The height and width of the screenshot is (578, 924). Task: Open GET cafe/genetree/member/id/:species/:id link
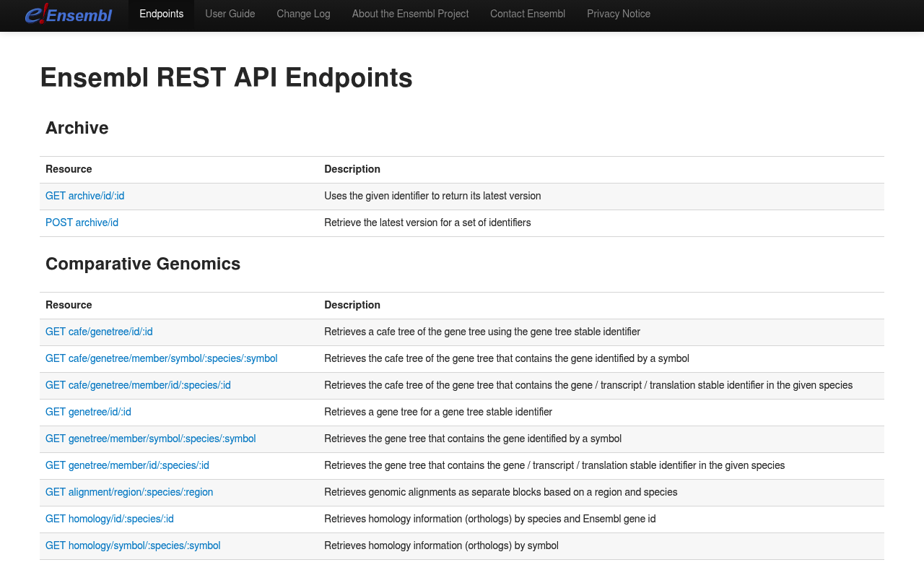coord(138,385)
